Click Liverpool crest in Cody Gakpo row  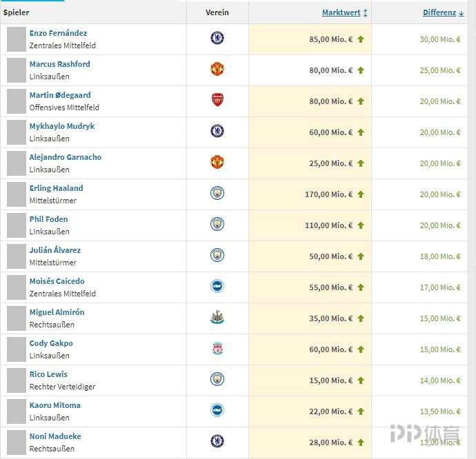pos(217,349)
